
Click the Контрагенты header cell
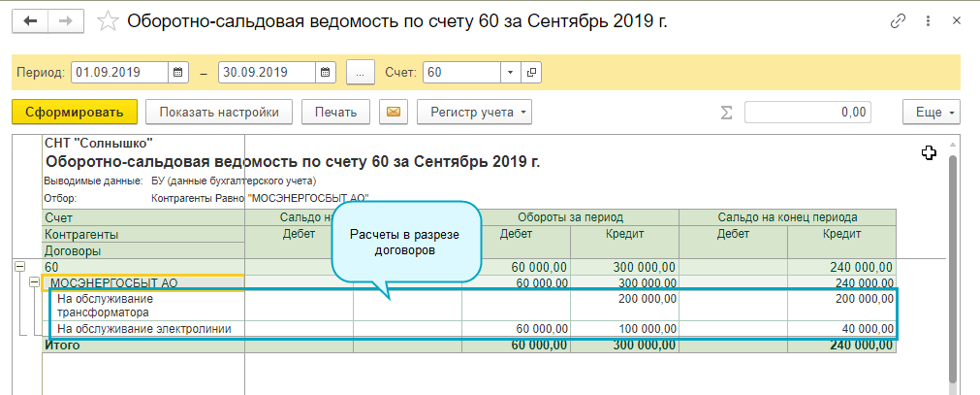click(x=143, y=234)
